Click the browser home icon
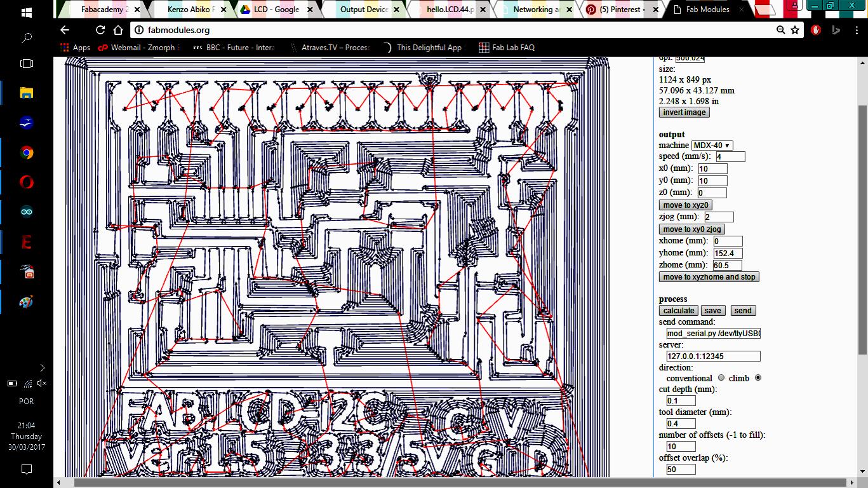Viewport: 868px width, 488px height. [117, 30]
